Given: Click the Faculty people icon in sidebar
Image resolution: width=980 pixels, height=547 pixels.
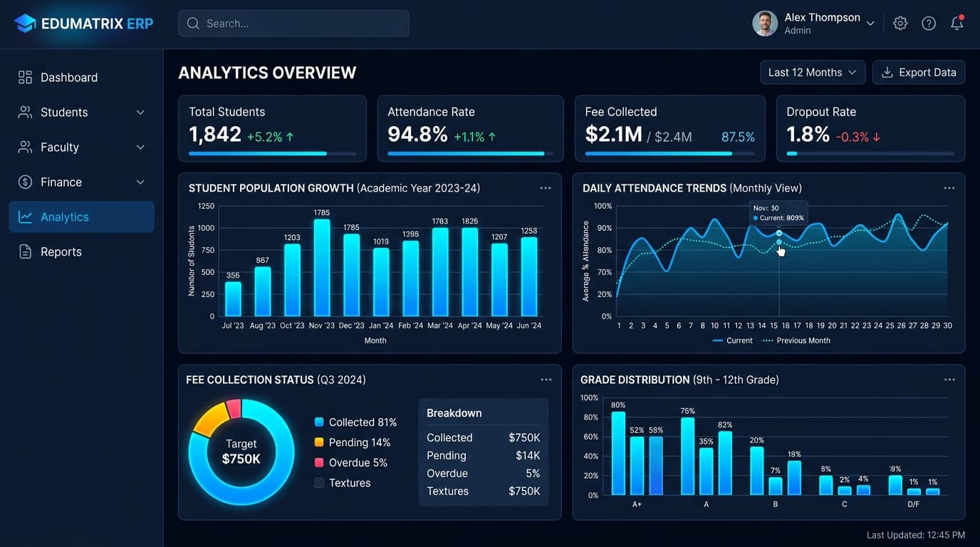Looking at the screenshot, I should (25, 147).
